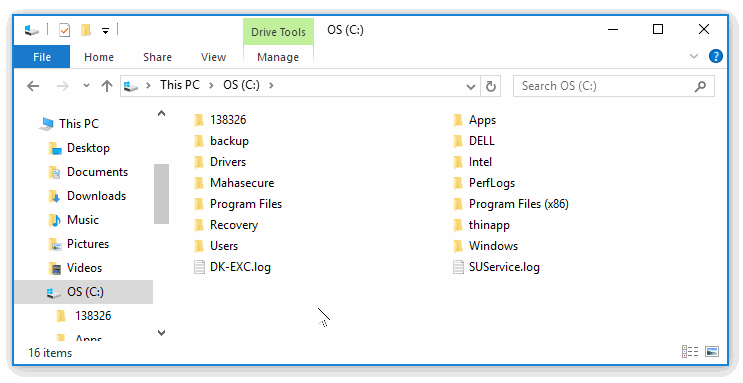Image resolution: width=743 pixels, height=383 pixels.
Task: Maximize the OS (C:) window
Action: [x=658, y=29]
